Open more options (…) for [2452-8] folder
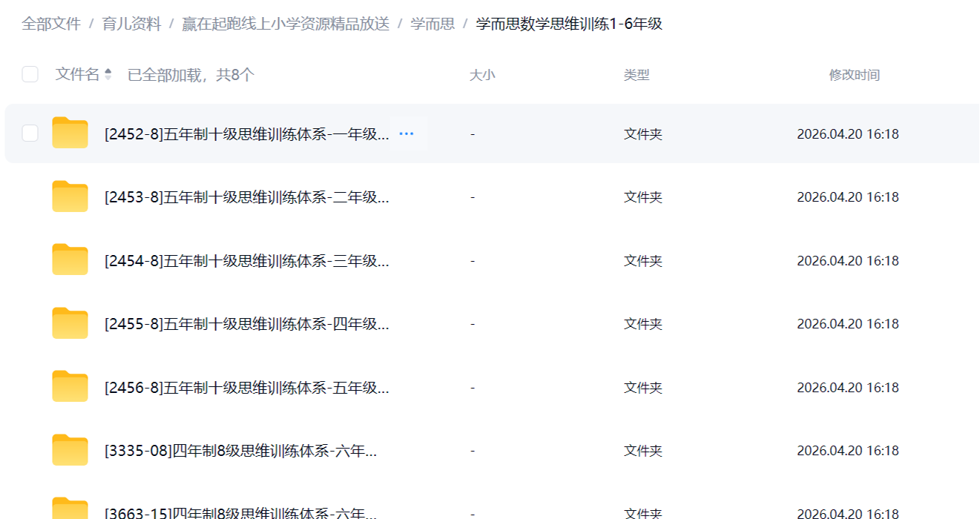Screen dimensions: 980x519 point(407,134)
